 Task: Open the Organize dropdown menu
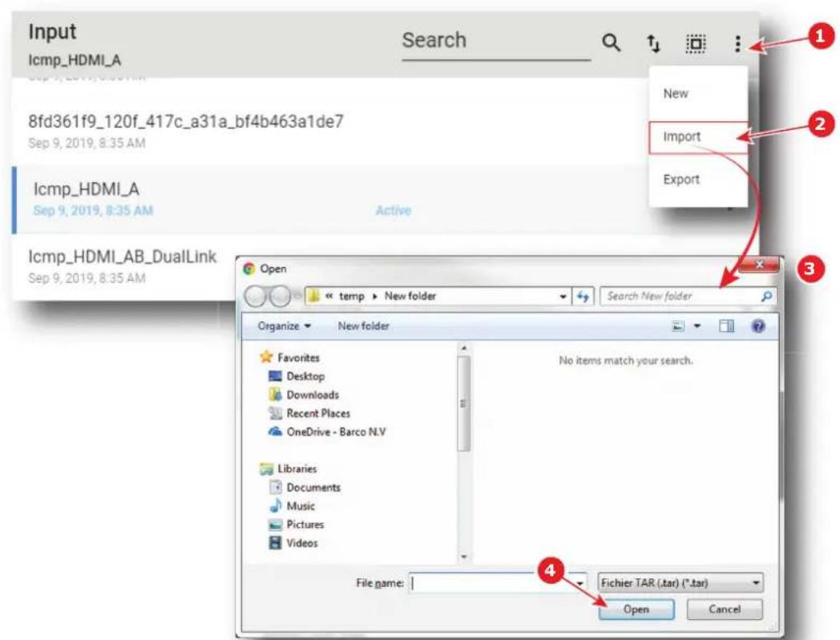tap(284, 326)
